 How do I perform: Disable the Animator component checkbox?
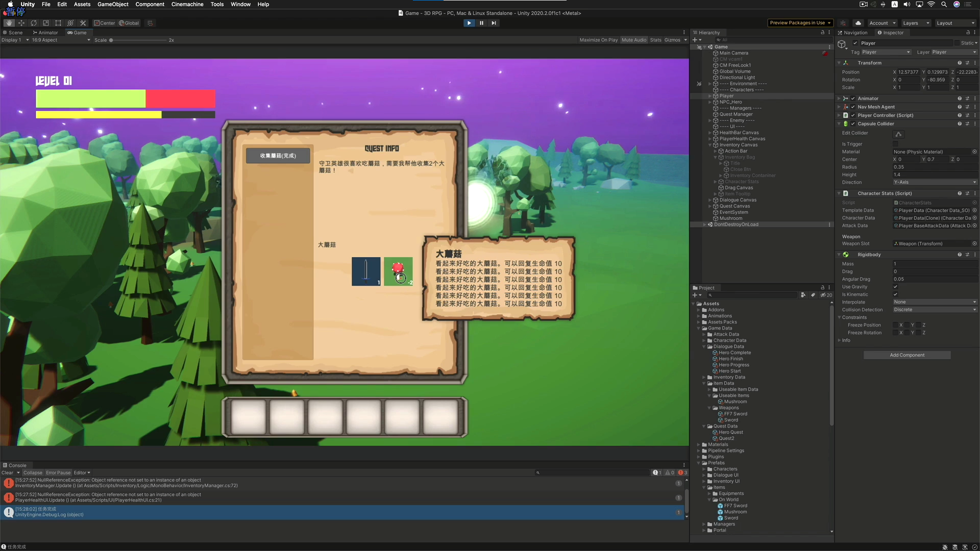coord(853,98)
